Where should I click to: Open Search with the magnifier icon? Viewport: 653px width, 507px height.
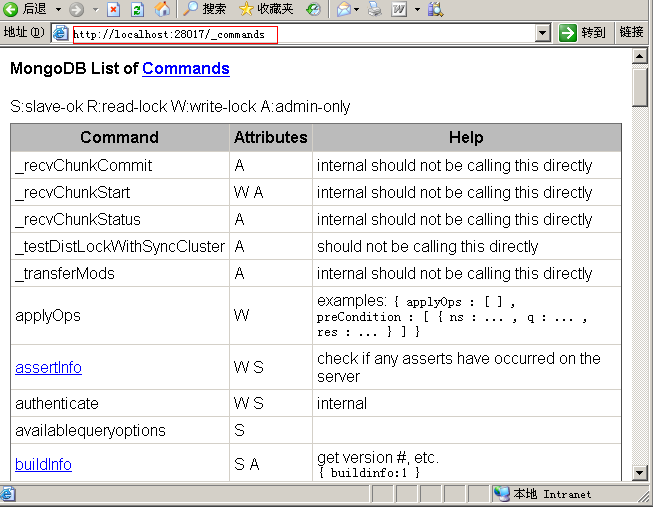(190, 9)
